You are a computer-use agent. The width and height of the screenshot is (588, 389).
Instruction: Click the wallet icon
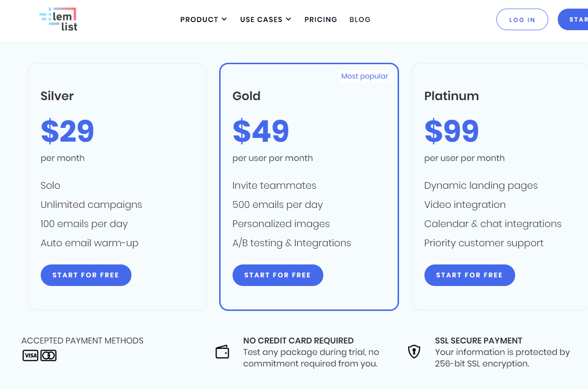pos(222,352)
